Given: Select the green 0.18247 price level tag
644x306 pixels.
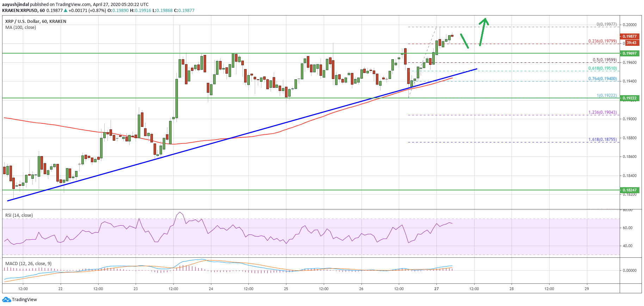Looking at the screenshot, I should click(630, 190).
